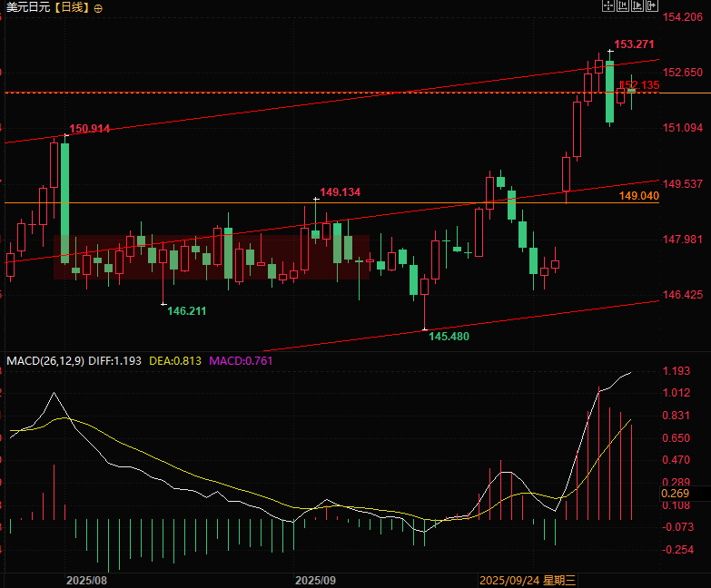The width and height of the screenshot is (711, 588).
Task: Click the 2025/08 date on time axis
Action: (86, 579)
